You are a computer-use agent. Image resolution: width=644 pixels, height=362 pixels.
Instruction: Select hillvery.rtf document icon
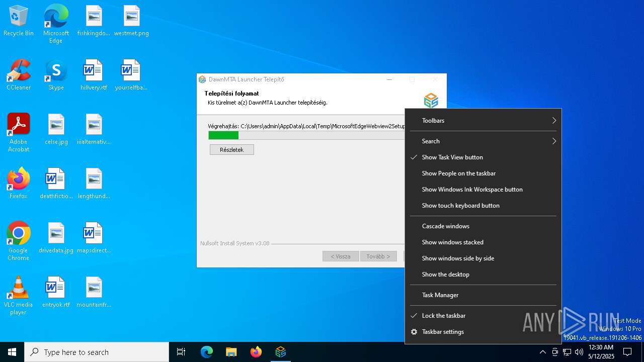point(94,75)
